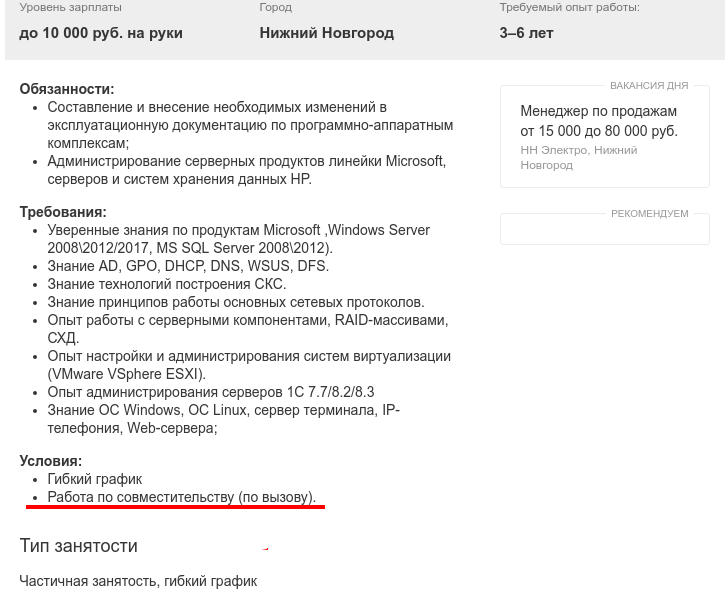Click the Знание AD, GPO, DHCP requirement line

(x=188, y=266)
